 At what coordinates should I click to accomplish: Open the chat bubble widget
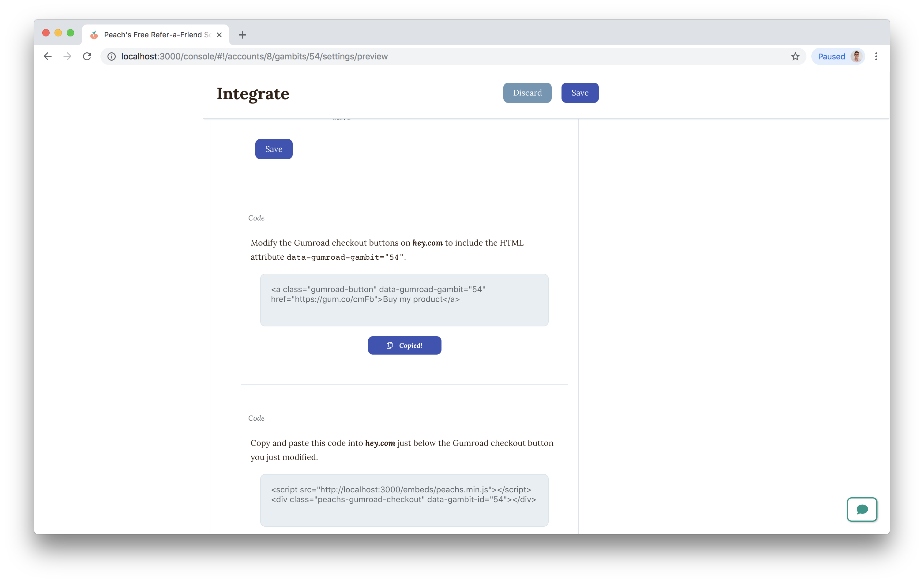pyautogui.click(x=862, y=509)
